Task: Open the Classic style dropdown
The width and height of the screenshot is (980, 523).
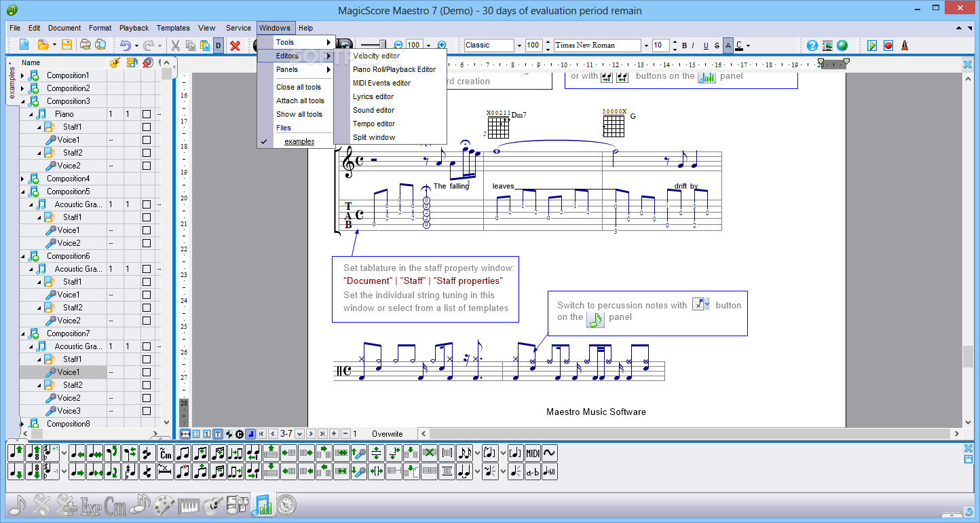Action: (x=519, y=46)
